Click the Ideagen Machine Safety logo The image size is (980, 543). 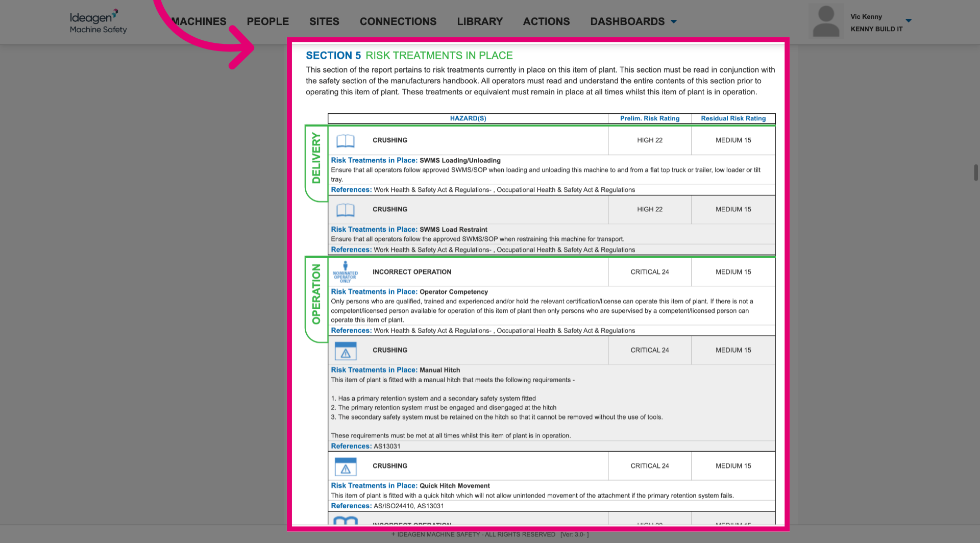(98, 22)
